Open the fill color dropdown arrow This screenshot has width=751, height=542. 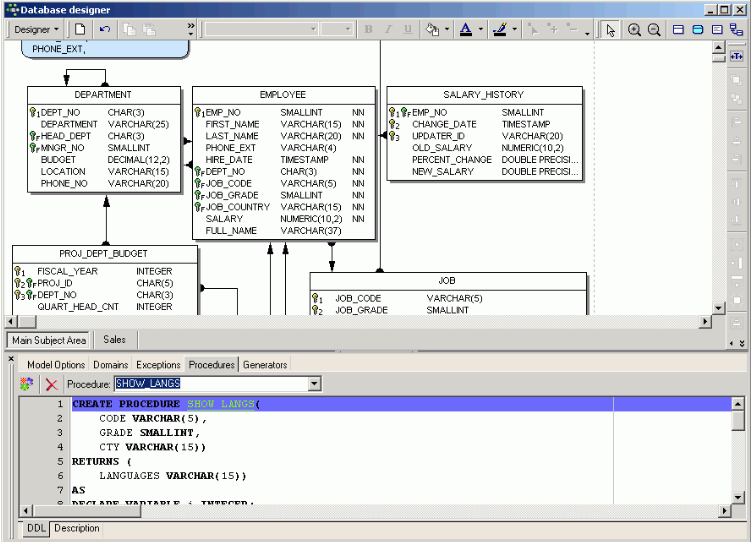[x=447, y=30]
